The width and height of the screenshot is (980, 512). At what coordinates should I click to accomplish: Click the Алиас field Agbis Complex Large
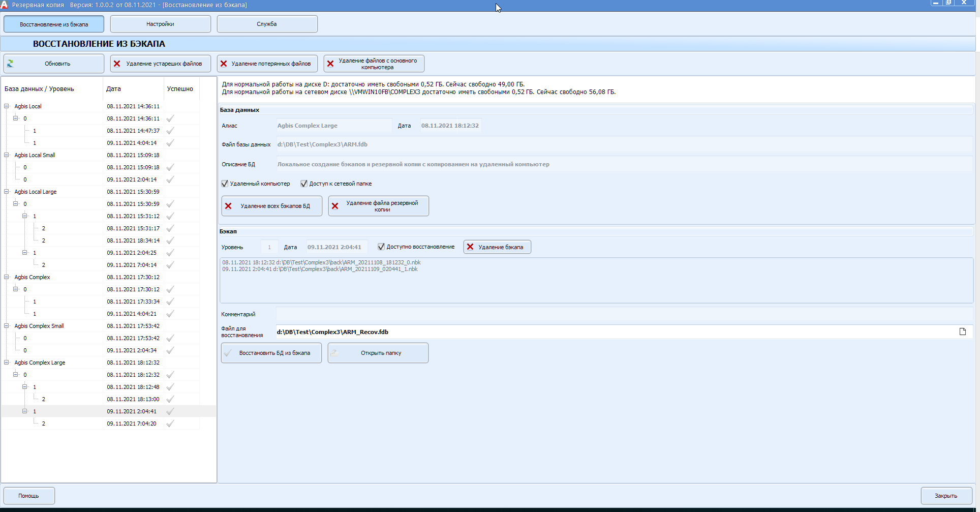tap(334, 126)
